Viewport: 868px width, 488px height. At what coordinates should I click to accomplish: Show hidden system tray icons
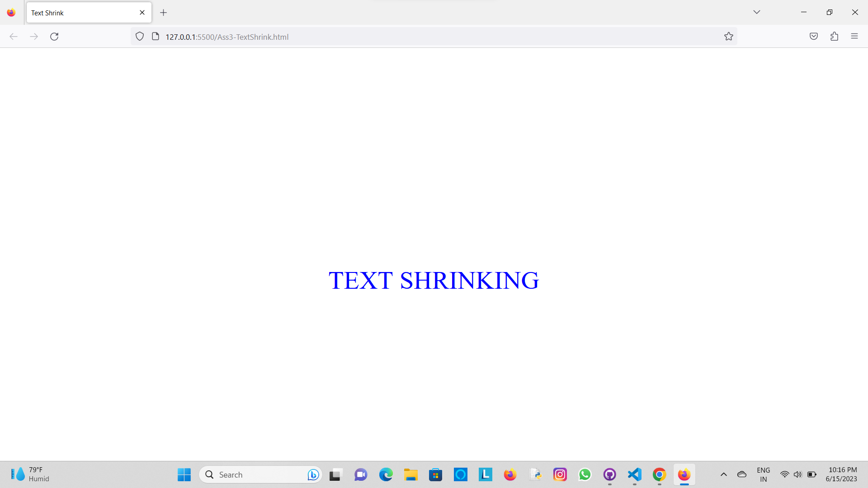[x=723, y=474]
